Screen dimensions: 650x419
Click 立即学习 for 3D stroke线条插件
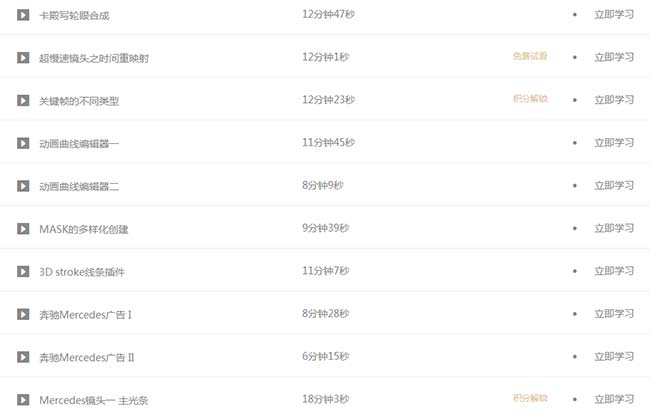pyautogui.click(x=614, y=272)
